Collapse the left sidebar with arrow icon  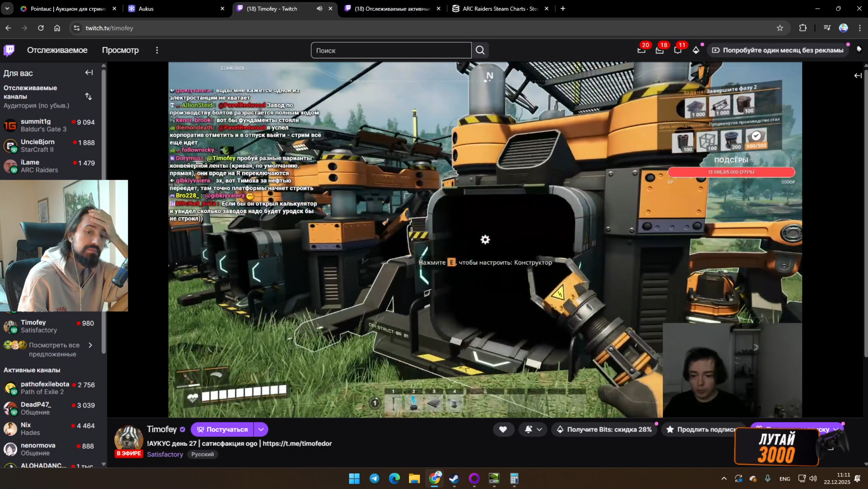pyautogui.click(x=89, y=72)
